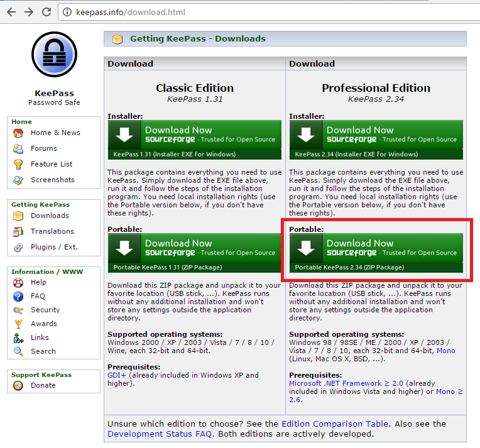Click the flag icon beside Translations
This screenshot has height=448, width=480.
click(x=18, y=231)
